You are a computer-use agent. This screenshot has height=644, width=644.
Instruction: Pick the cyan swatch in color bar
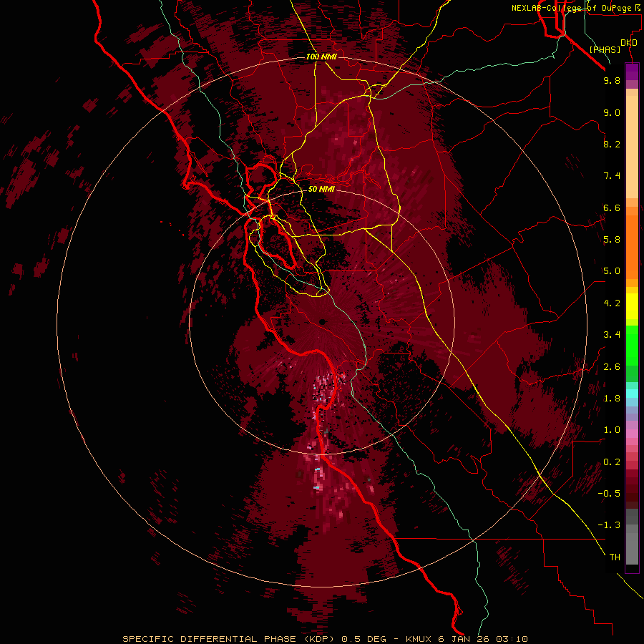coord(632,393)
